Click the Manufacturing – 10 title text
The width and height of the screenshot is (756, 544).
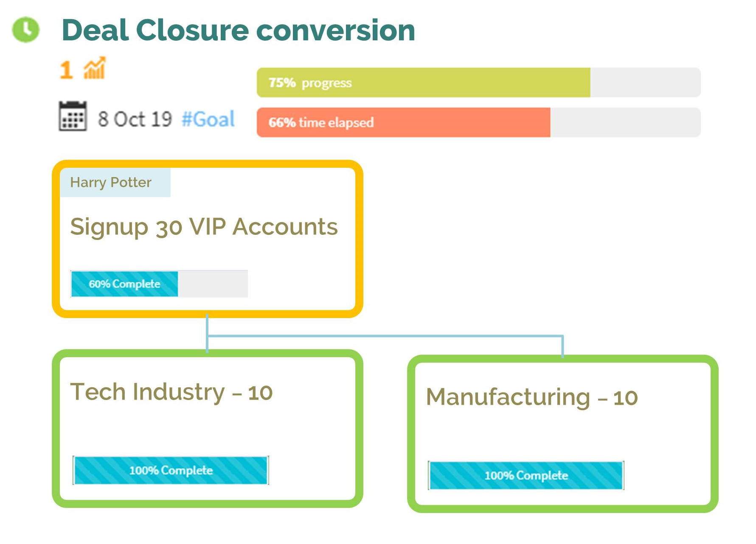(532, 397)
